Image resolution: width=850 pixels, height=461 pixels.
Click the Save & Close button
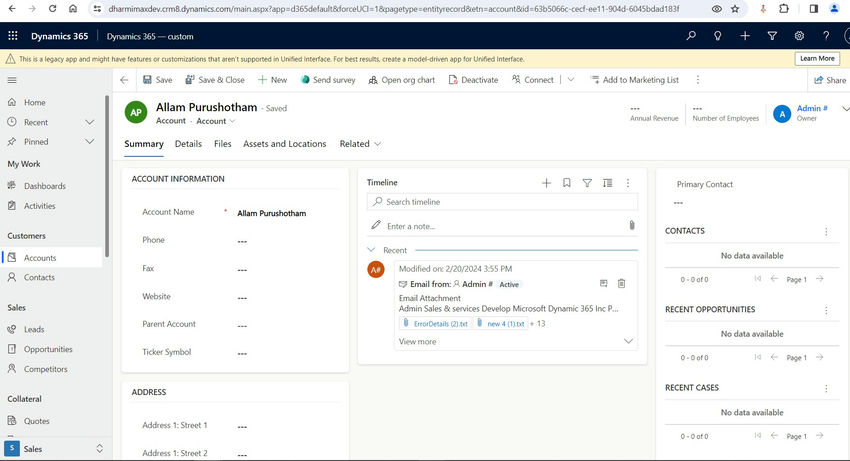(x=214, y=80)
